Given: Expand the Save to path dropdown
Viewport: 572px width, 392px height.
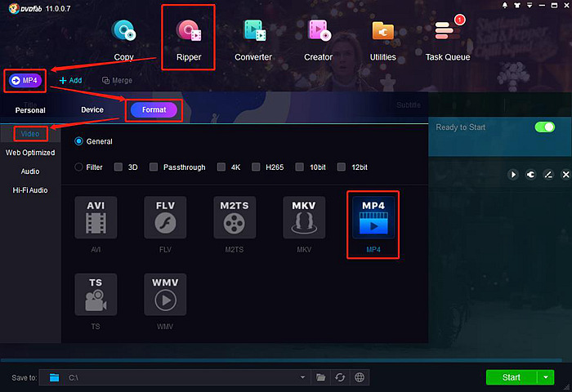Looking at the screenshot, I should pyautogui.click(x=302, y=377).
